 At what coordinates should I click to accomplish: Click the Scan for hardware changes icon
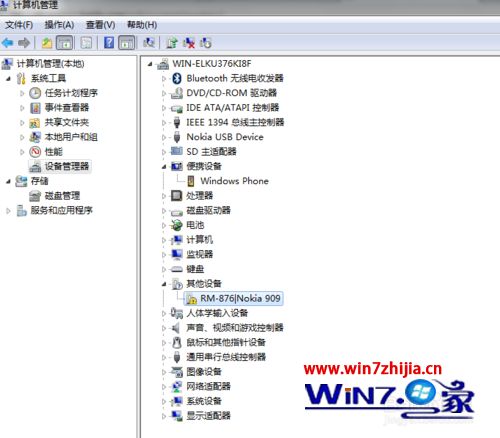pos(149,43)
